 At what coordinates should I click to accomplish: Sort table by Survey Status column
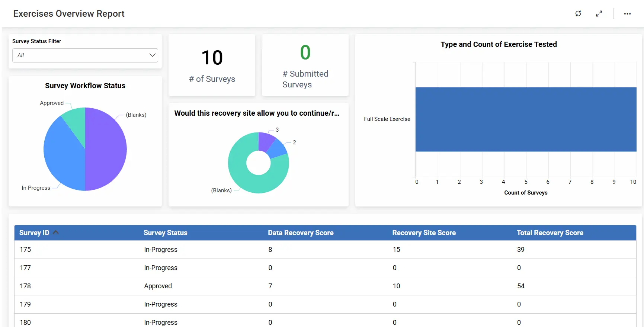click(x=165, y=233)
